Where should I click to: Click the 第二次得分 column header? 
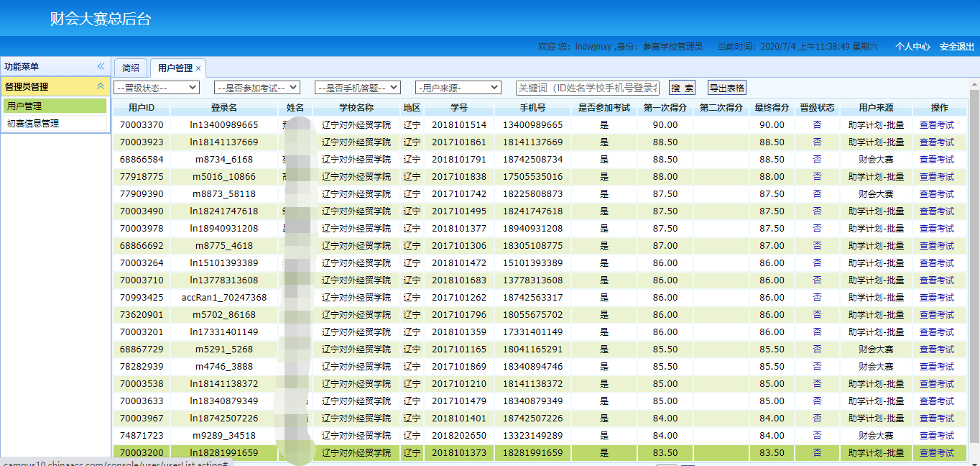click(x=721, y=108)
